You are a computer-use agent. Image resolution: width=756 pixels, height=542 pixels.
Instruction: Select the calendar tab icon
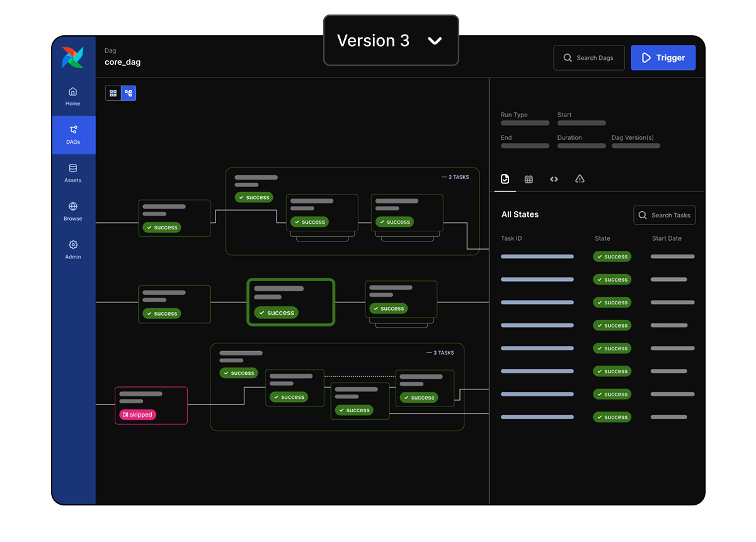pos(529,179)
